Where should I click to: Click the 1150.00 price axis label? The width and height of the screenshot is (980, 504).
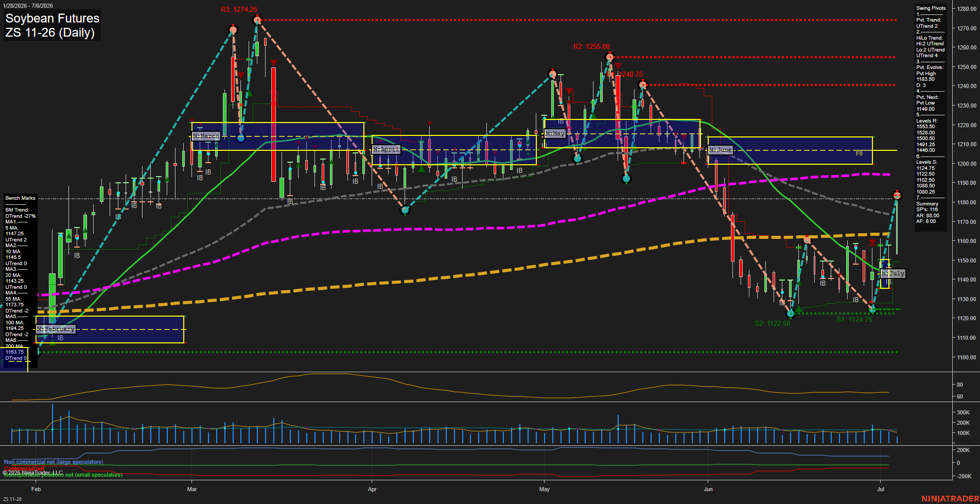967,260
